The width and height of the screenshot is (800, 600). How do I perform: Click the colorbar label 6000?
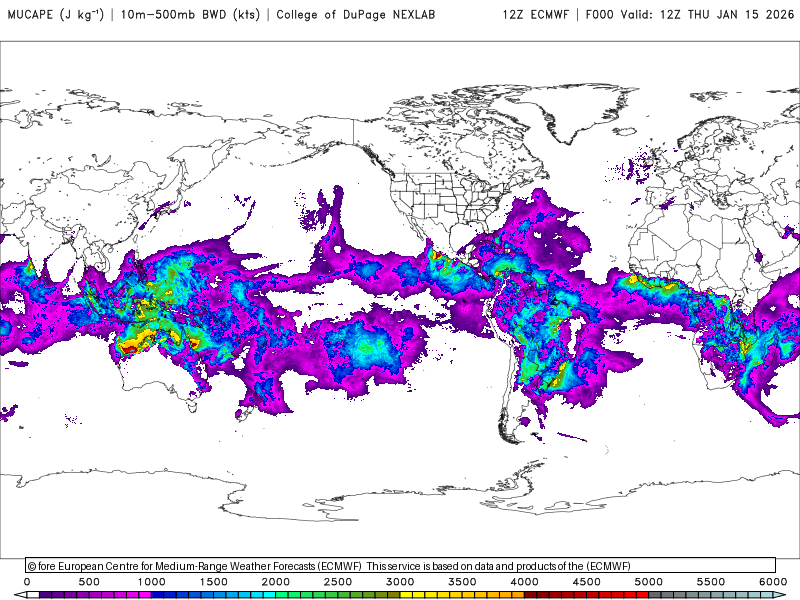click(773, 582)
